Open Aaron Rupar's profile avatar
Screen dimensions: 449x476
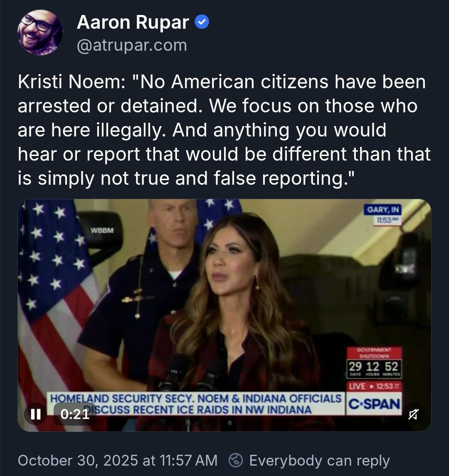click(x=40, y=32)
